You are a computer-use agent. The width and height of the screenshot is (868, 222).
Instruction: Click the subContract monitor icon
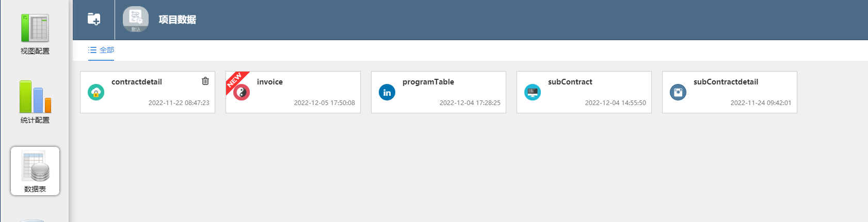[x=533, y=92]
